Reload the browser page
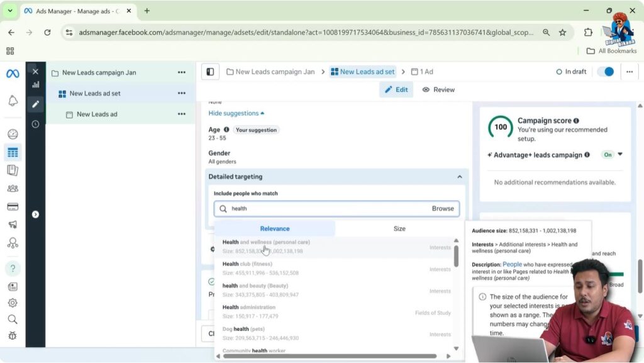 (47, 33)
